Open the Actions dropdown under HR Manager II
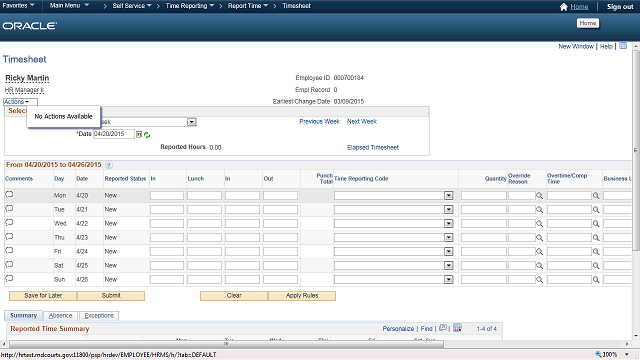Viewport: 640px width, 360px height. click(17, 102)
